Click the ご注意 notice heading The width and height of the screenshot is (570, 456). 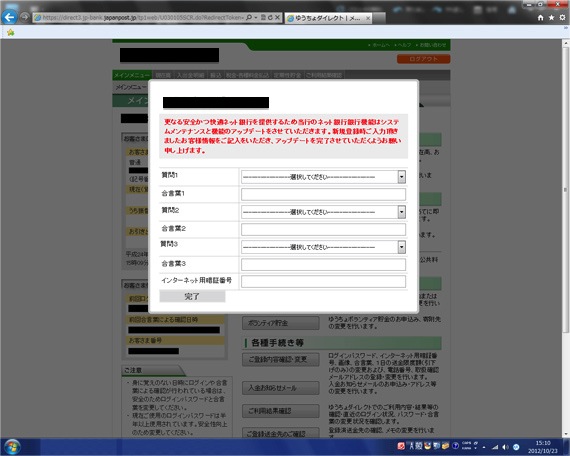(x=133, y=370)
